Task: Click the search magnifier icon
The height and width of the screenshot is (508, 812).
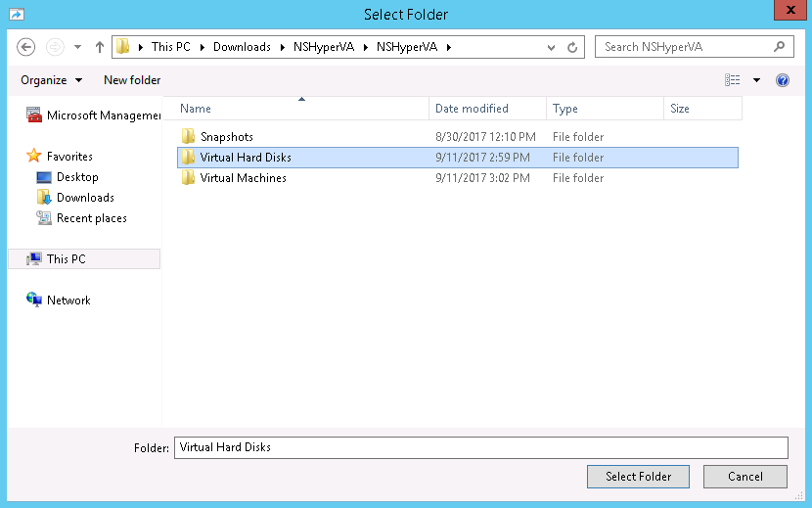Action: [x=780, y=46]
